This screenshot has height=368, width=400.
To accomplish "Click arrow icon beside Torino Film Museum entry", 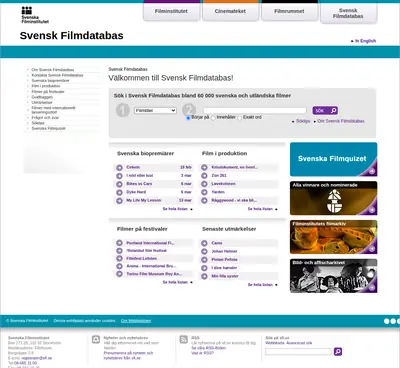I will [x=119, y=274].
